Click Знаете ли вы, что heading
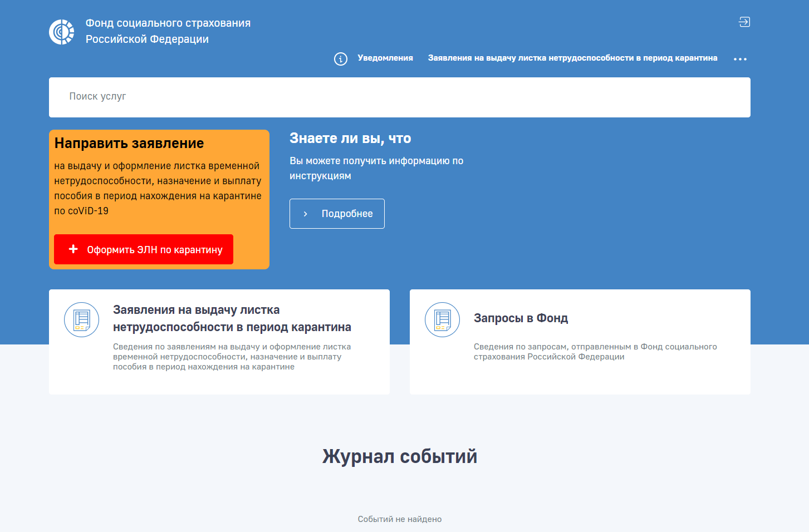The image size is (809, 532). (x=350, y=139)
